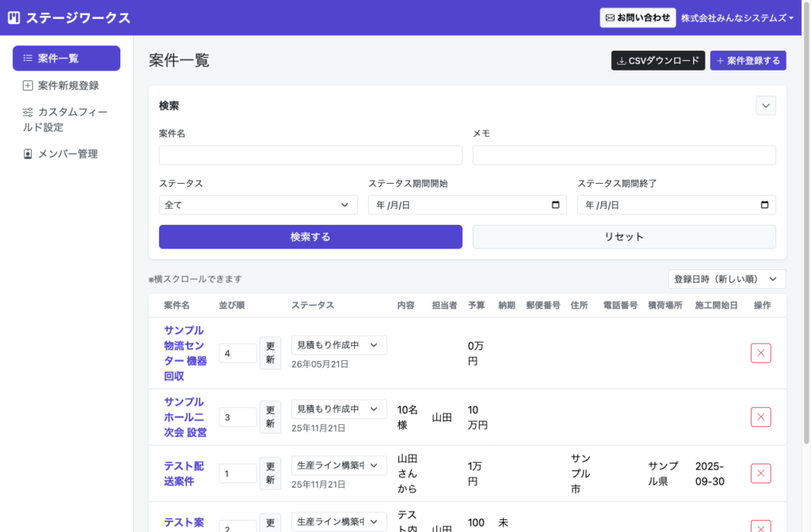The height and width of the screenshot is (532, 811).
Task: Delete the テスト配送案件 row
Action: click(x=760, y=473)
